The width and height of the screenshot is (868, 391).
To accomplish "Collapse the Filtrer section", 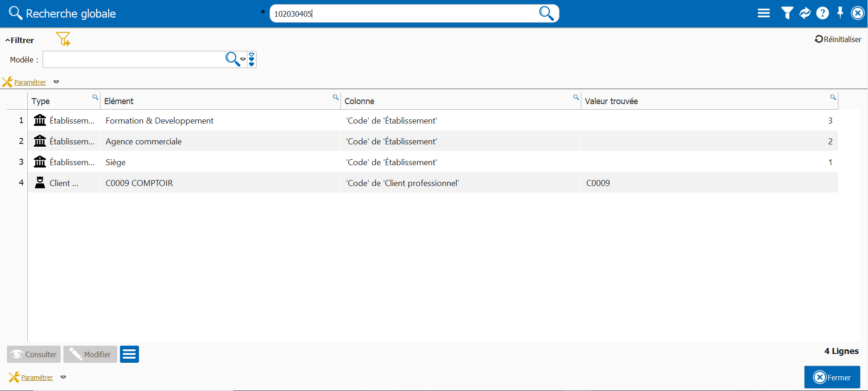I will click(19, 40).
